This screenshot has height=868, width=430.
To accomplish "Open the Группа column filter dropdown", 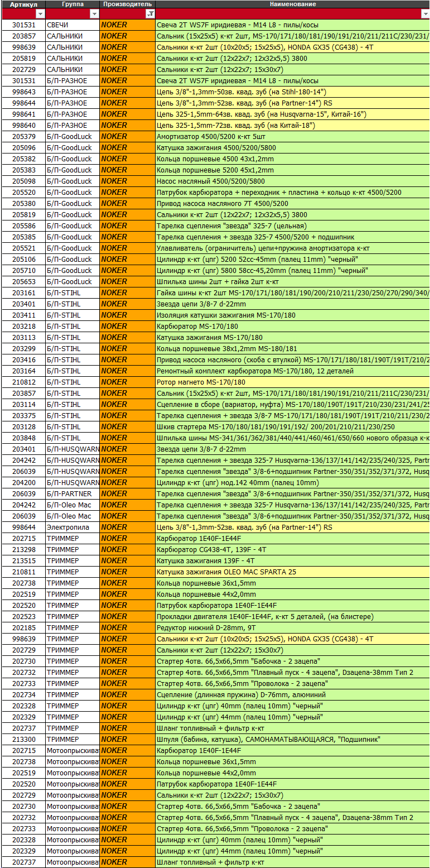I will pos(94,14).
